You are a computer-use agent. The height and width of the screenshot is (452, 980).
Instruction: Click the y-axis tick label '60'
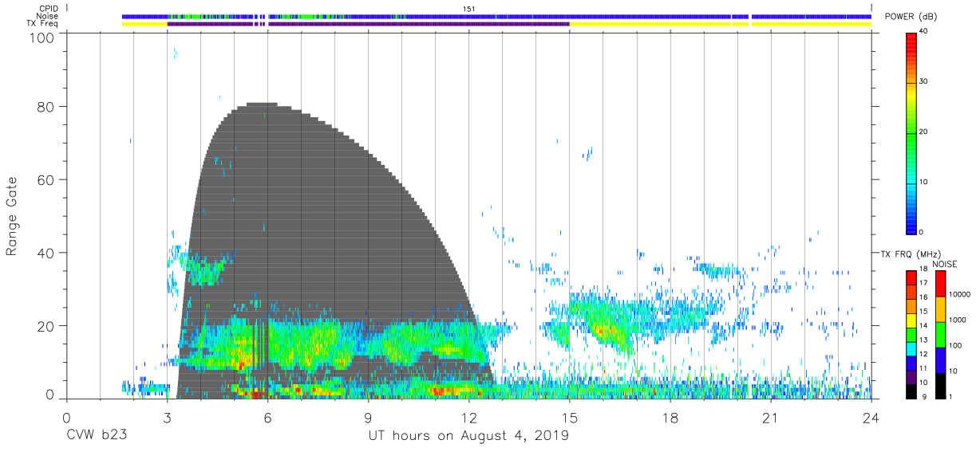point(47,179)
